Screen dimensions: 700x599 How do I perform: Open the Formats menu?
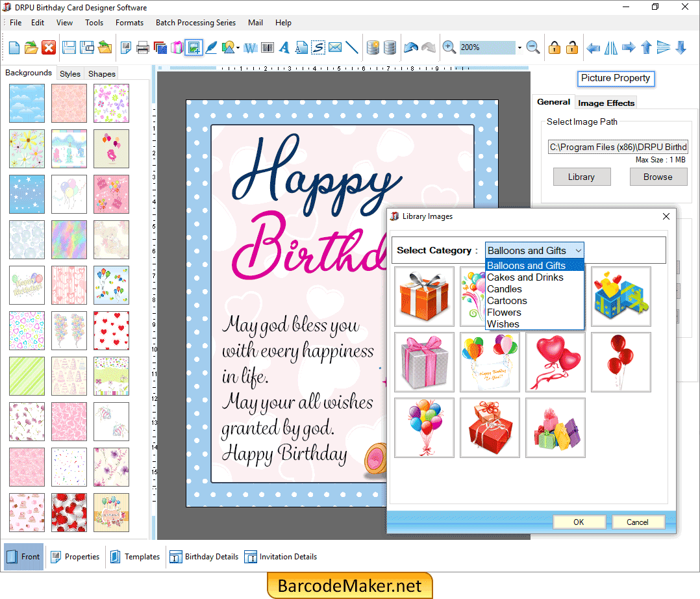point(129,22)
